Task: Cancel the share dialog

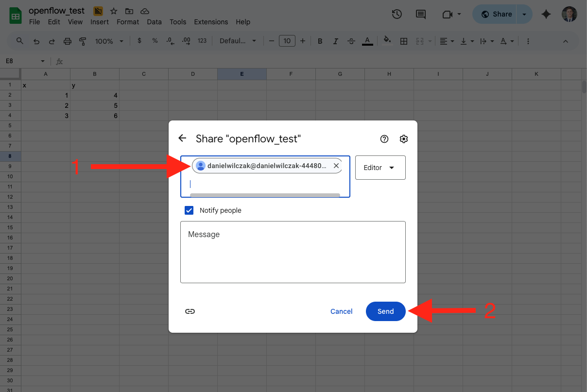Action: pos(341,311)
